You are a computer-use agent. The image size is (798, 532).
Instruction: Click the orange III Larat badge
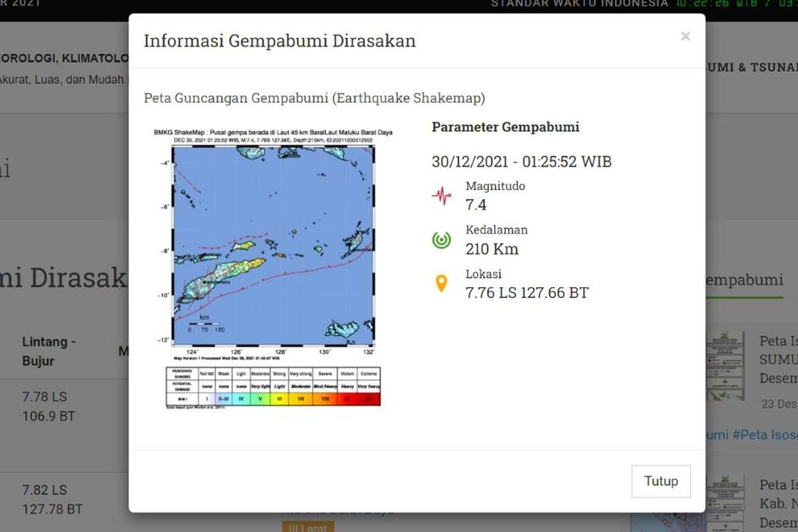tap(308, 527)
